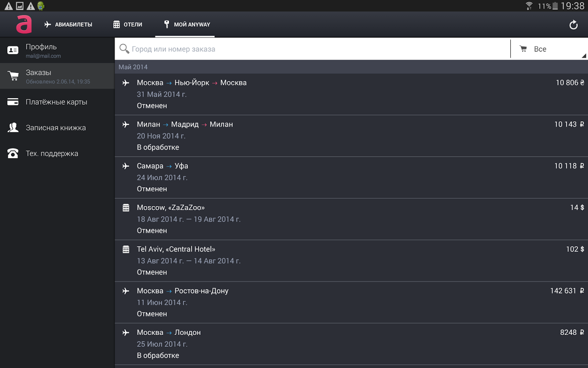Tap the shopping cart icon beside Заказы
The image size is (588, 368).
coord(13,76)
